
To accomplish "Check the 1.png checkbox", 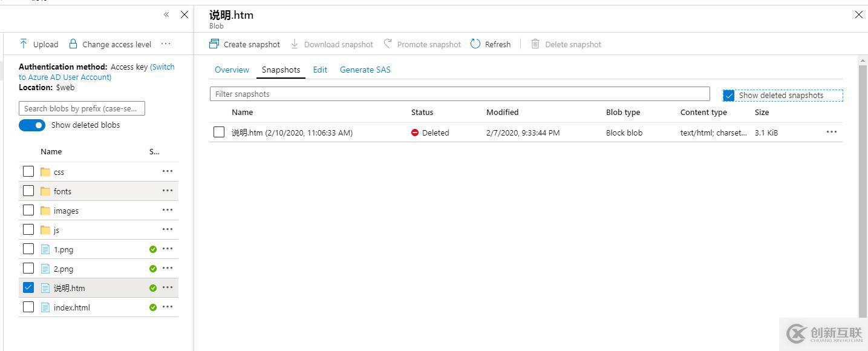I will (28, 249).
